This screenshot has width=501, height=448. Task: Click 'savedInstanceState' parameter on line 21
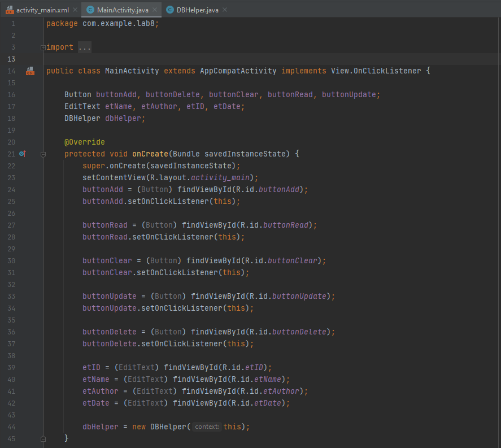click(245, 154)
